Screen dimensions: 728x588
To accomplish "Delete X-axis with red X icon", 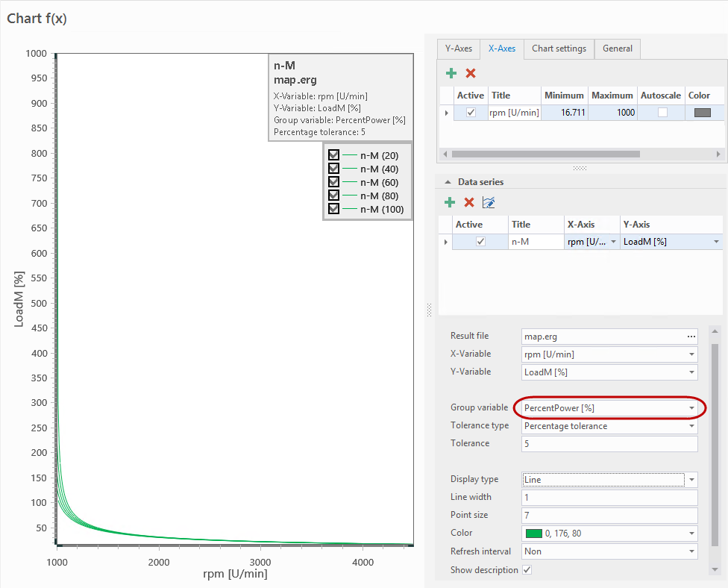I will tap(471, 73).
